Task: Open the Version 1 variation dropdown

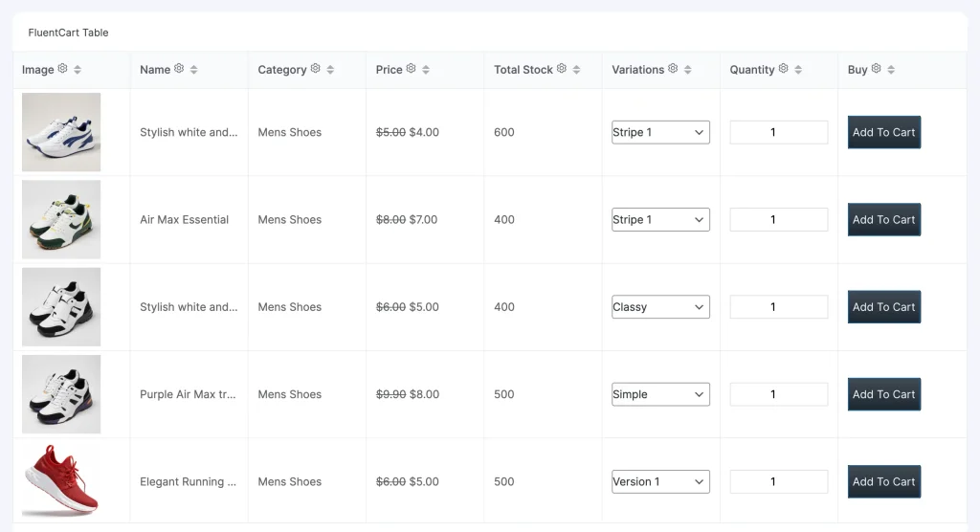Action: 660,482
